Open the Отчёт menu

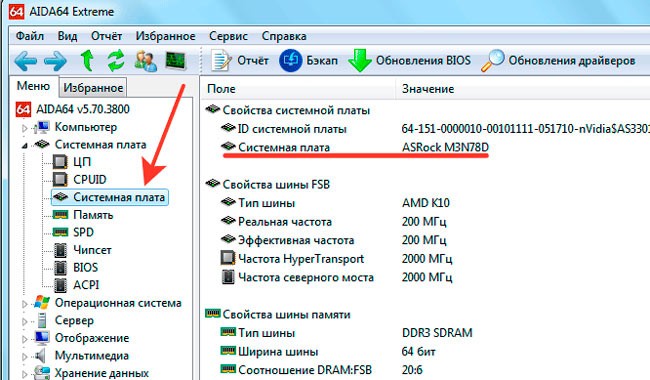(x=106, y=36)
